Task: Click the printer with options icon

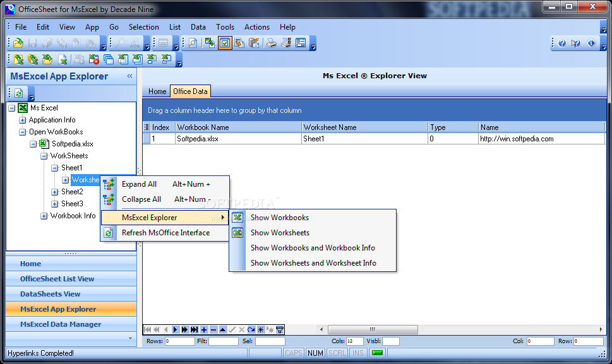Action: [x=286, y=43]
